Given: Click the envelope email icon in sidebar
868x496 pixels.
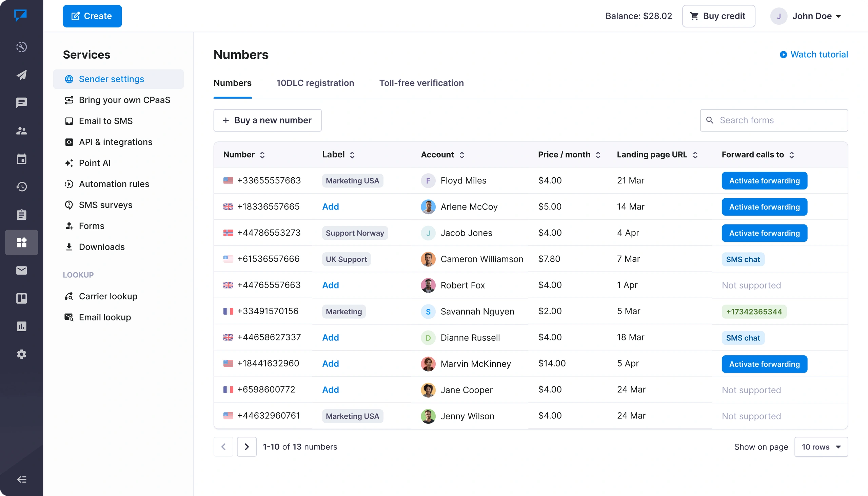Looking at the screenshot, I should [x=21, y=271].
